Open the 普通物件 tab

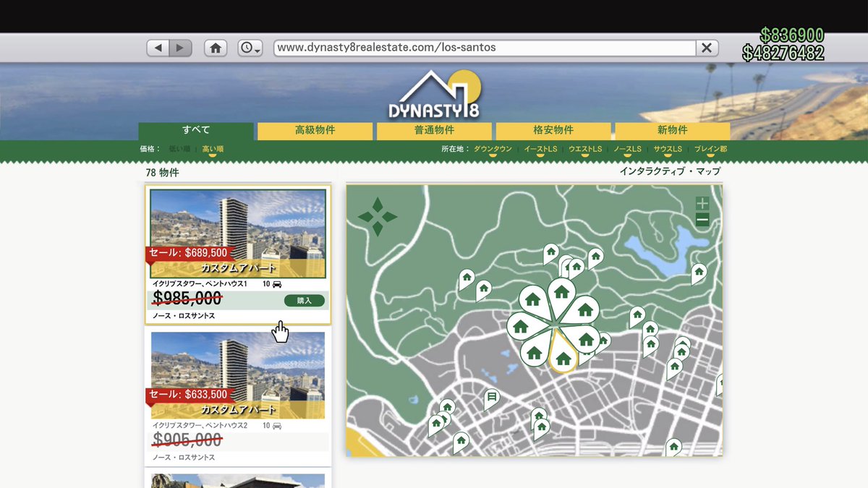(x=434, y=131)
